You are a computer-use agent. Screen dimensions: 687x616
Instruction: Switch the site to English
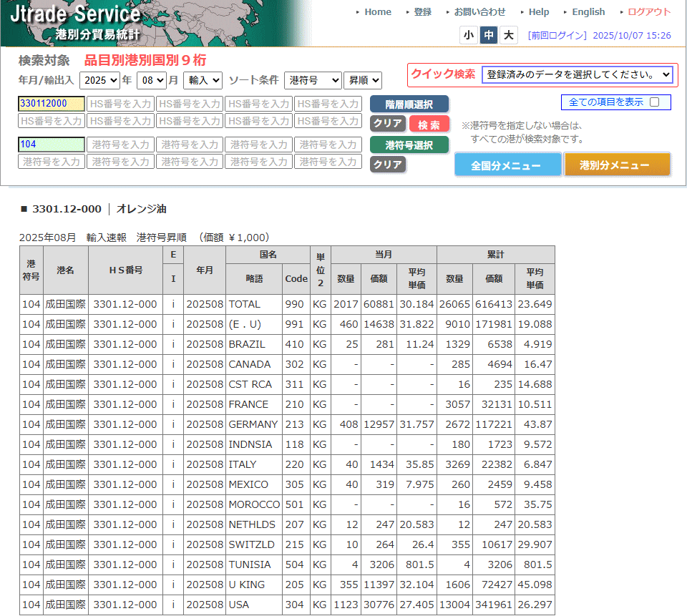588,11
